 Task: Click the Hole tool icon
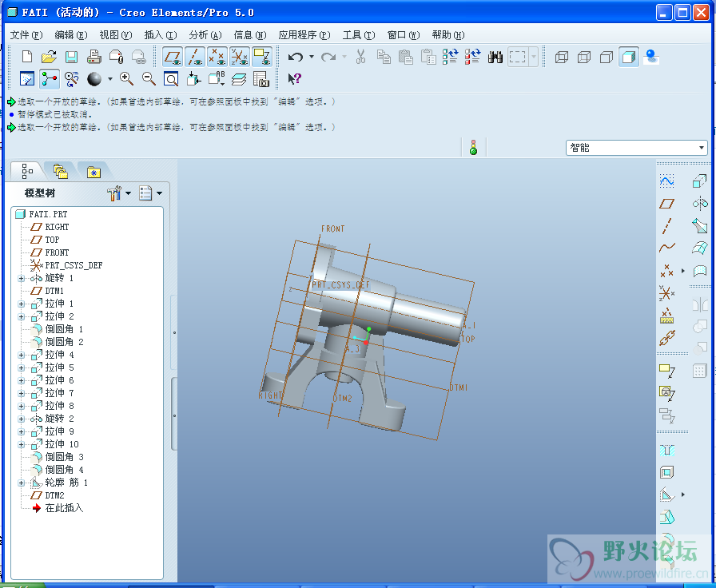tap(667, 450)
